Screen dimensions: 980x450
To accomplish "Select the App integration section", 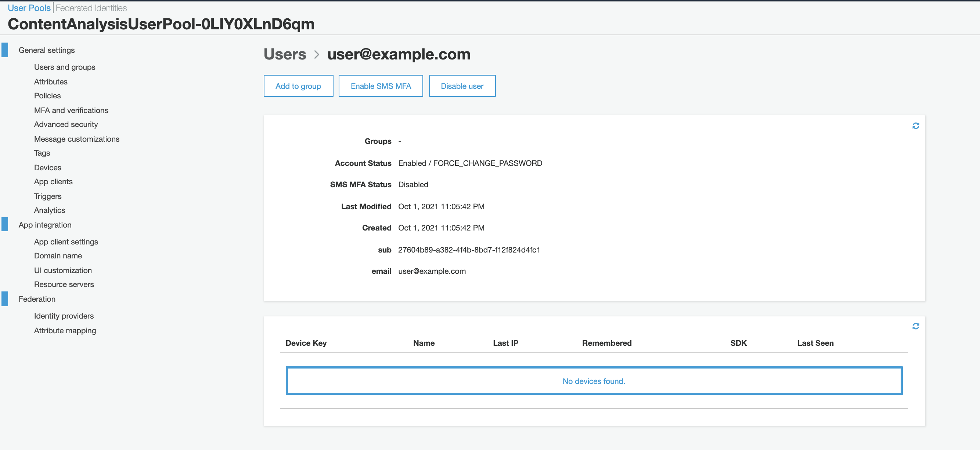I will click(45, 225).
